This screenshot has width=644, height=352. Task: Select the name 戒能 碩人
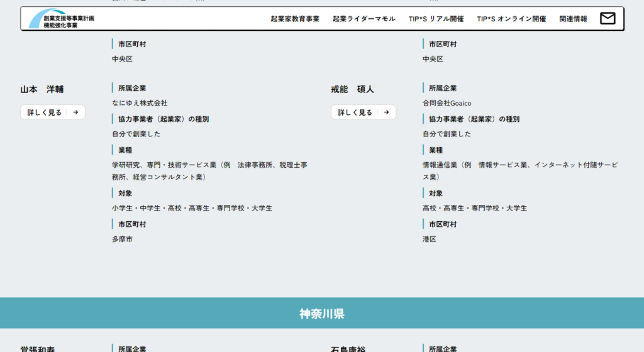click(x=352, y=89)
